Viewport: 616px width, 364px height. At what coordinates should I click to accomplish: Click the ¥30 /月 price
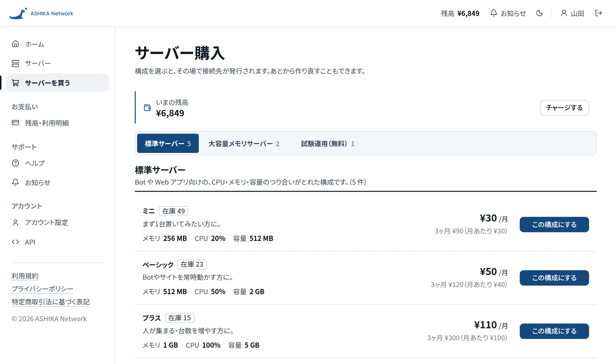click(493, 218)
